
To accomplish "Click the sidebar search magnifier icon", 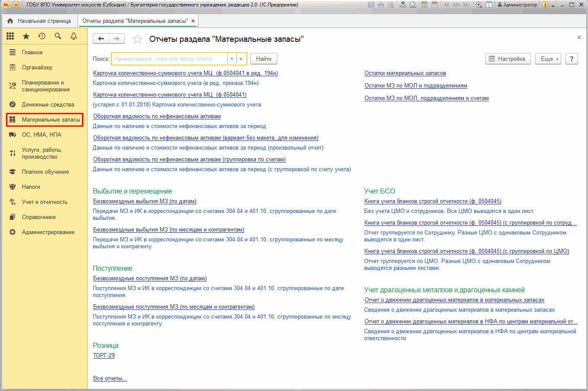I will click(x=58, y=36).
